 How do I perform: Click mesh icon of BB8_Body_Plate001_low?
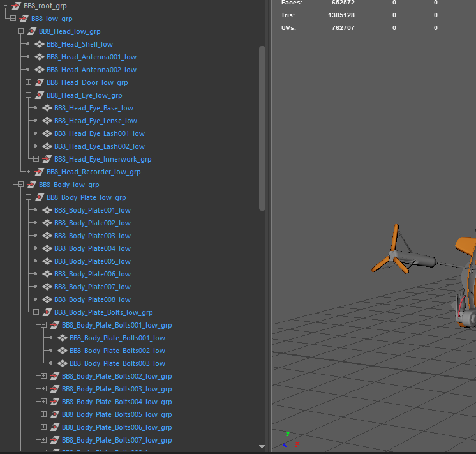pos(47,210)
